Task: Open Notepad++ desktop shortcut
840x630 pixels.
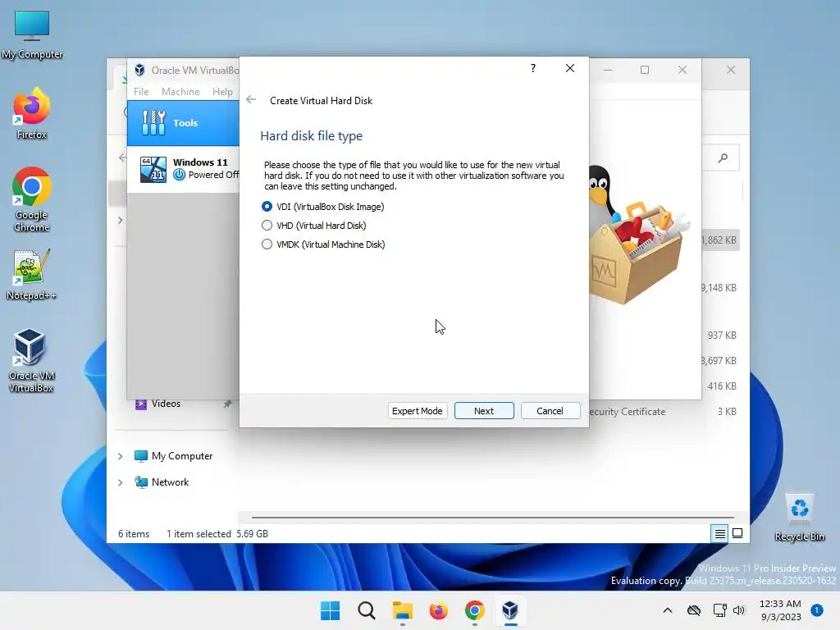Action: [32, 275]
